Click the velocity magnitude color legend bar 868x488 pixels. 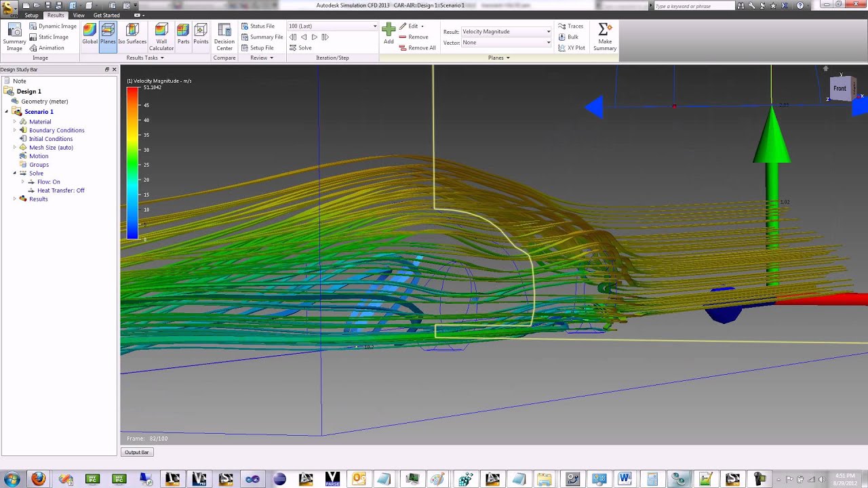(132, 163)
